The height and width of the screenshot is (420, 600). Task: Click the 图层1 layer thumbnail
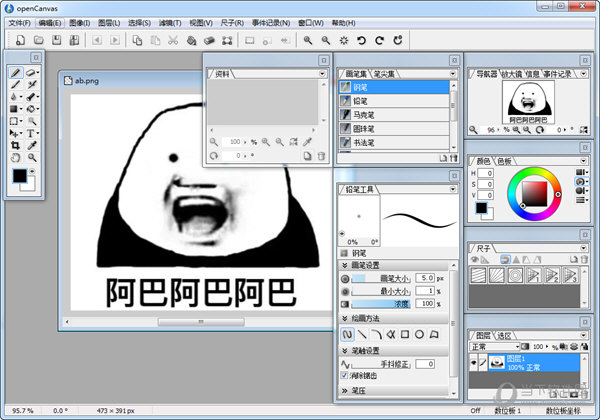[x=497, y=362]
